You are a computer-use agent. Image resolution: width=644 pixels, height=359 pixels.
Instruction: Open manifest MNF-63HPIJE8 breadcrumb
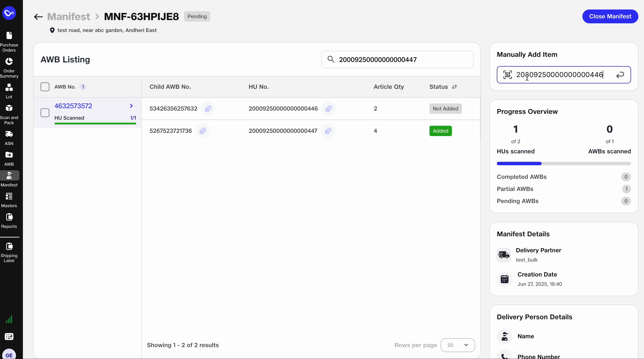(x=142, y=16)
